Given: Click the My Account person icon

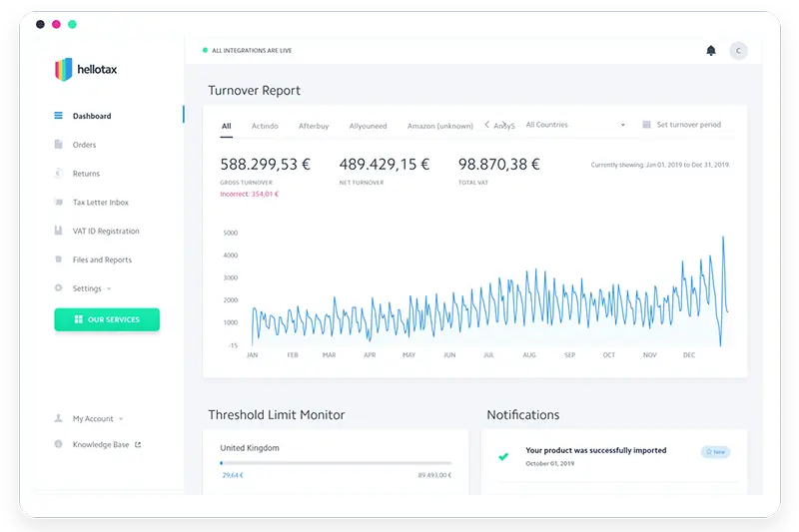Looking at the screenshot, I should pyautogui.click(x=59, y=418).
